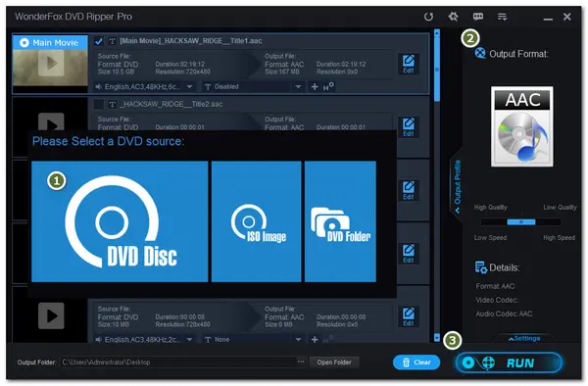Image resolution: width=588 pixels, height=386 pixels.
Task: Click the Output Folder path field
Action: [x=179, y=362]
